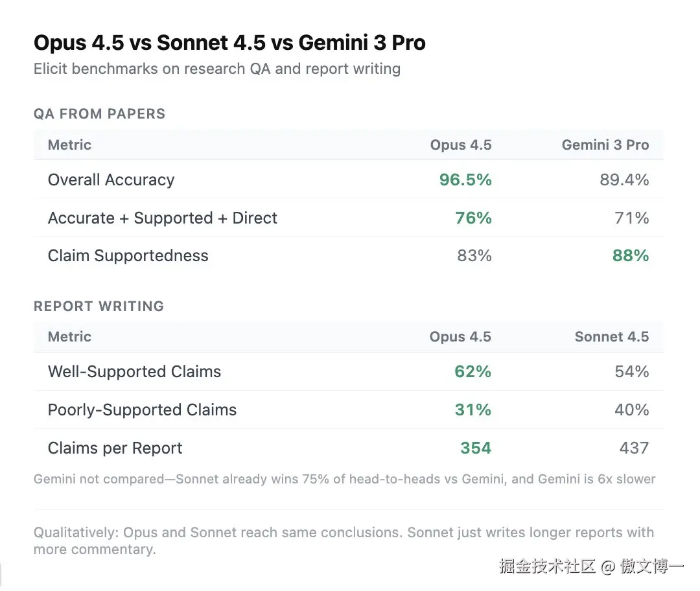Select the "QA FROM PAPERS" section heading
Screen dimensions: 700x591
[x=99, y=114]
